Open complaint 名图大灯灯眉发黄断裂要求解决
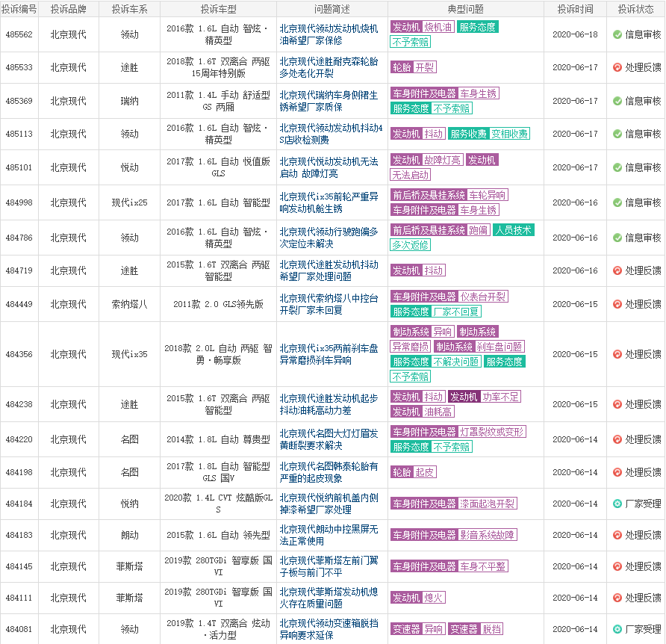Image resolution: width=666 pixels, height=644 pixels. pos(329,439)
